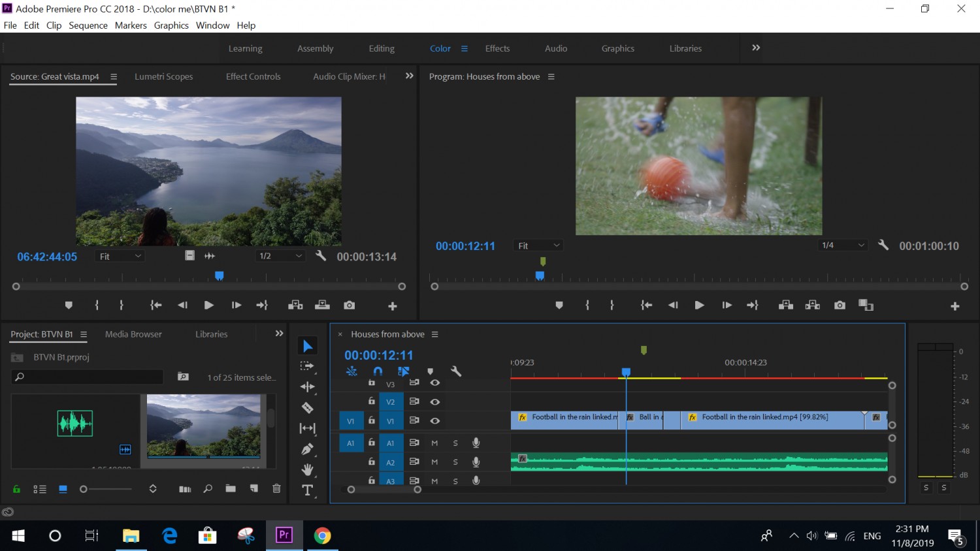
Task: Solo audio track A2
Action: (x=455, y=462)
